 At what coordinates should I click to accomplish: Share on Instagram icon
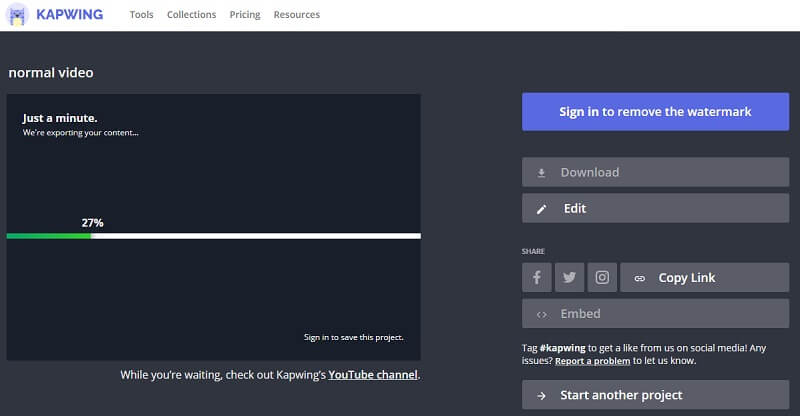pos(602,278)
